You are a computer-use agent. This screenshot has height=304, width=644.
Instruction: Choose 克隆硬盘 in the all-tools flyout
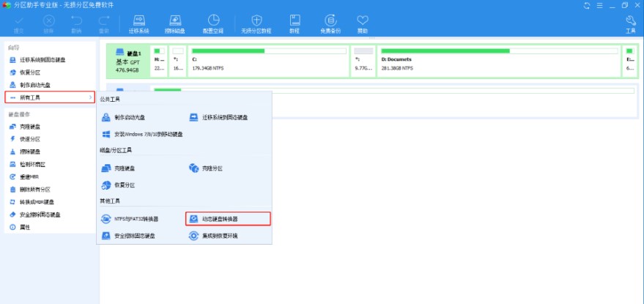118,168
